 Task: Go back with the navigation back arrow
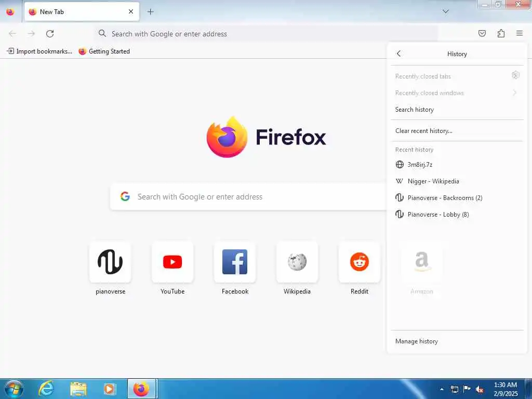click(12, 34)
